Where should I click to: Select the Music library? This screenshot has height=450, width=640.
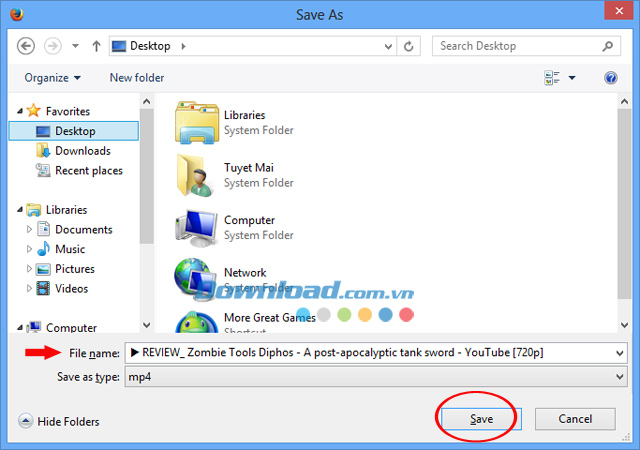70,249
